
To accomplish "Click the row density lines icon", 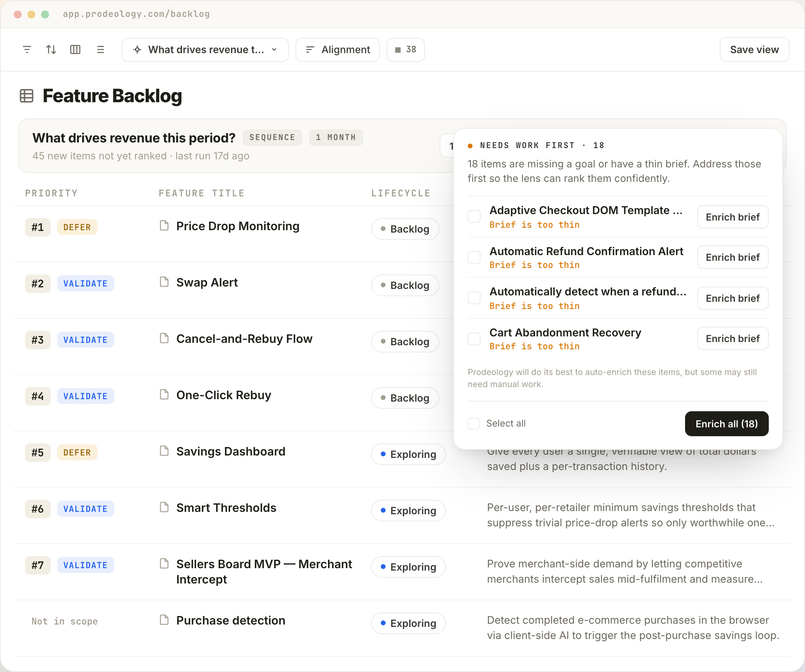I will pos(101,49).
